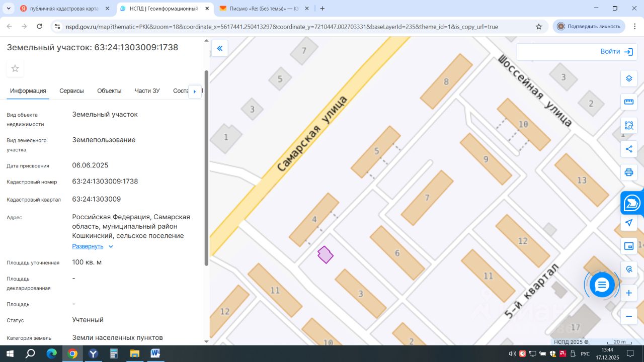Open the tab search dropdown

tap(8, 9)
